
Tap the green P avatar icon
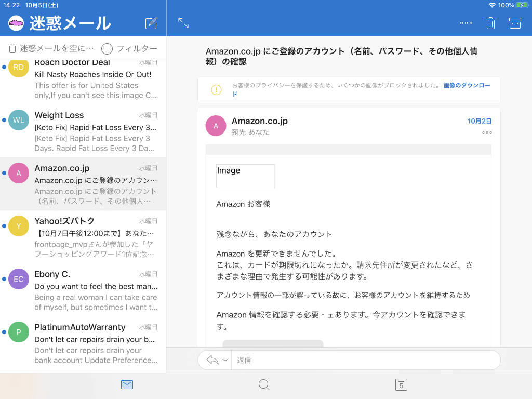[18, 332]
